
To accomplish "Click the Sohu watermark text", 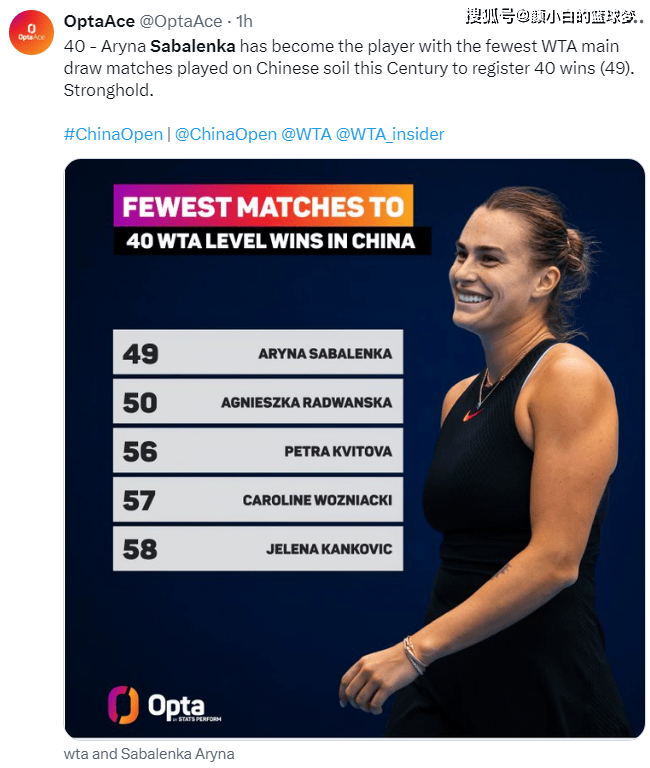I will (x=554, y=17).
